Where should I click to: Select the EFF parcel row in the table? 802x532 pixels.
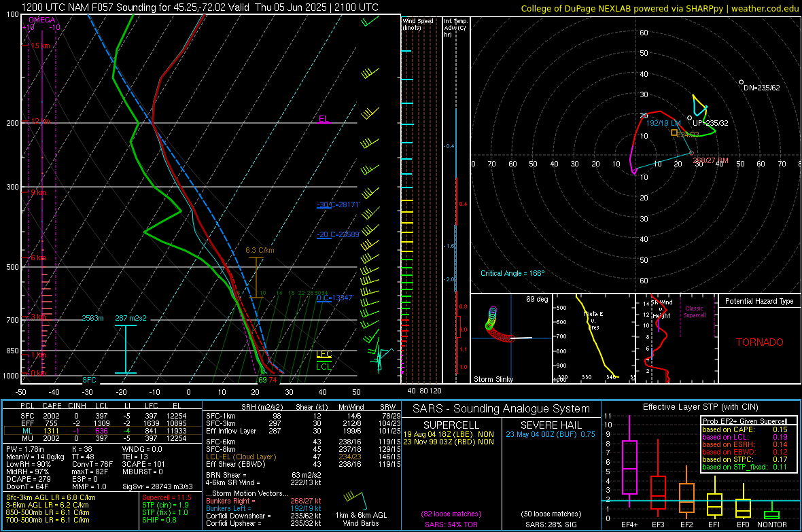(103, 423)
